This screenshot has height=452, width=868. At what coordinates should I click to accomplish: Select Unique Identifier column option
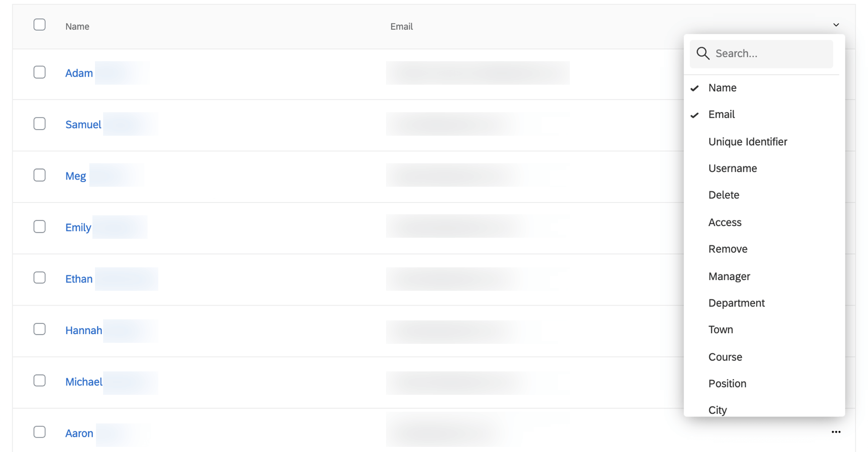click(748, 141)
